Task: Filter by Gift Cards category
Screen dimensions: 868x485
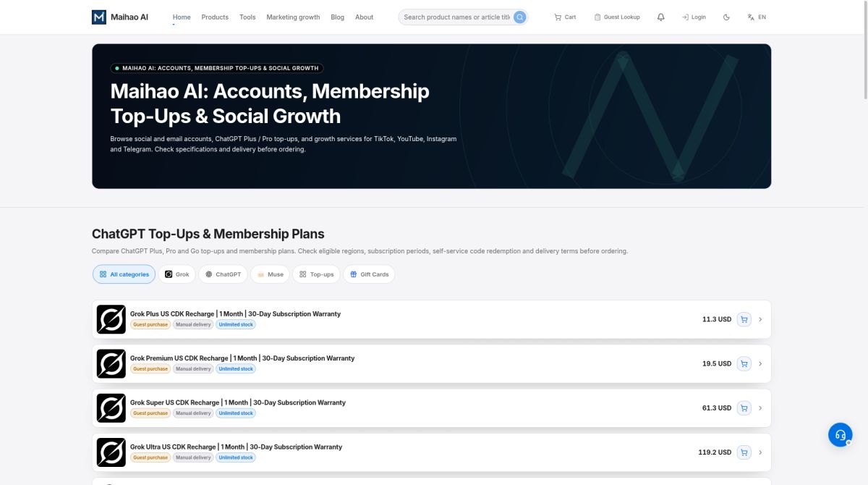Action: tap(369, 274)
